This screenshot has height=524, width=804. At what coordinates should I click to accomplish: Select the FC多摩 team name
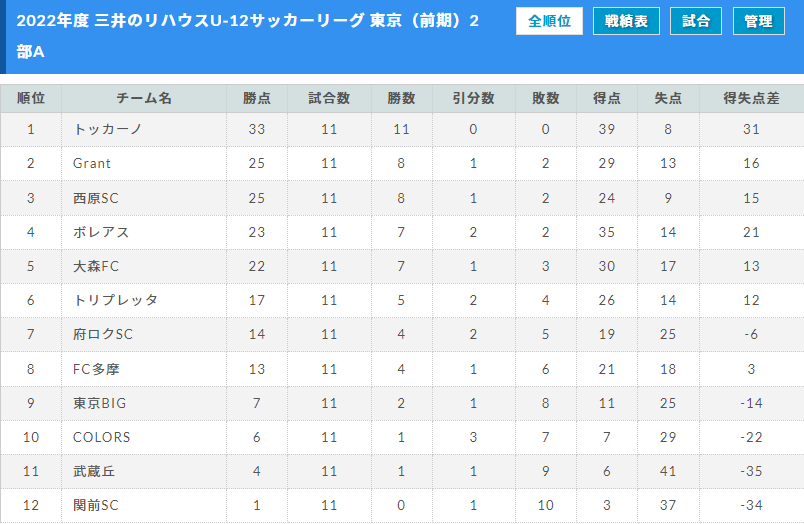pyautogui.click(x=96, y=369)
